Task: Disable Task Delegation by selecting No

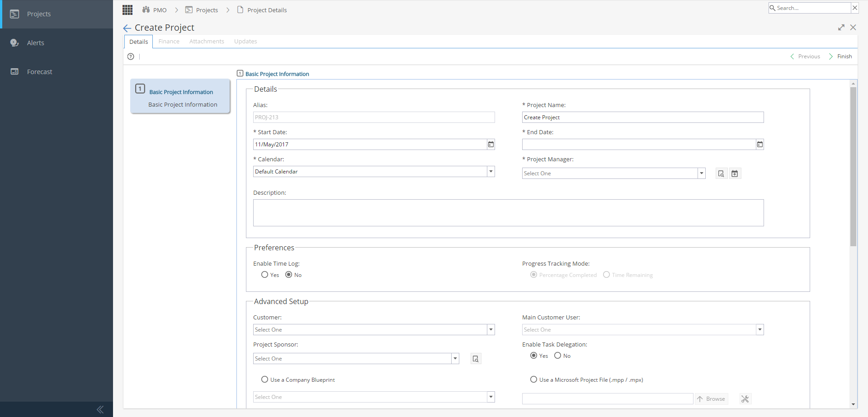Action: coord(557,356)
